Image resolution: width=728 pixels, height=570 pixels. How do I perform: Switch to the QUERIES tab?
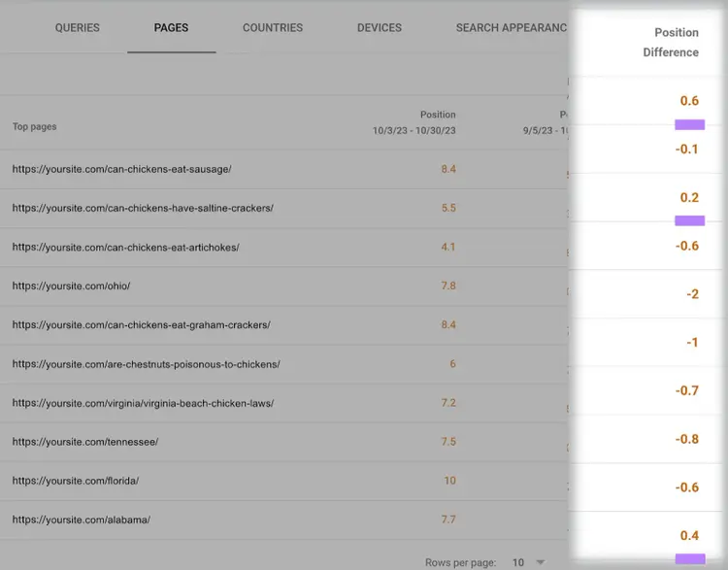pyautogui.click(x=77, y=28)
